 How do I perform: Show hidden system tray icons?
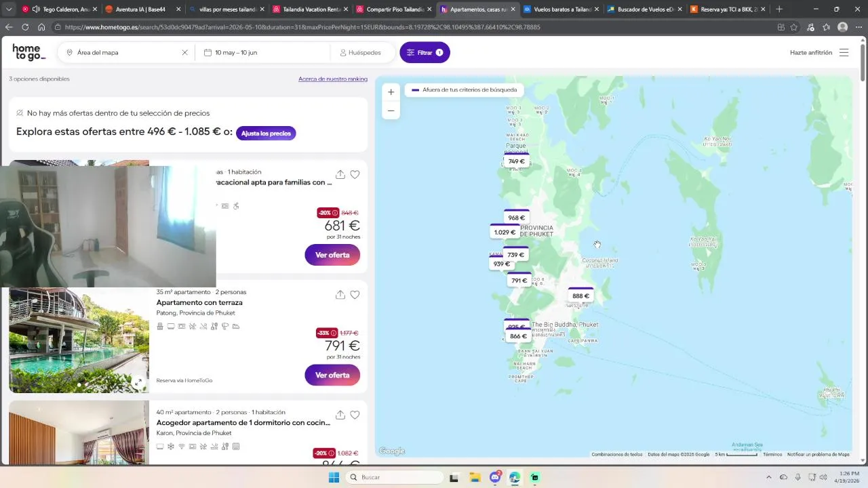[x=768, y=477]
